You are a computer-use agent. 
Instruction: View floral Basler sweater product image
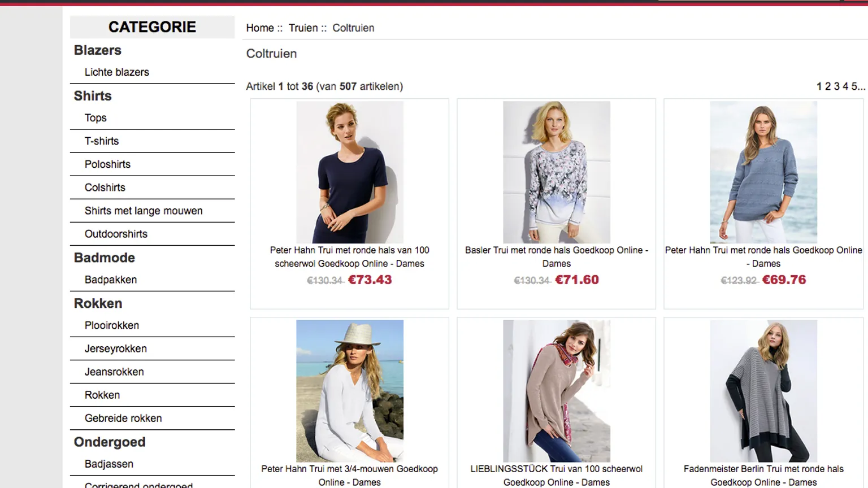tap(557, 172)
